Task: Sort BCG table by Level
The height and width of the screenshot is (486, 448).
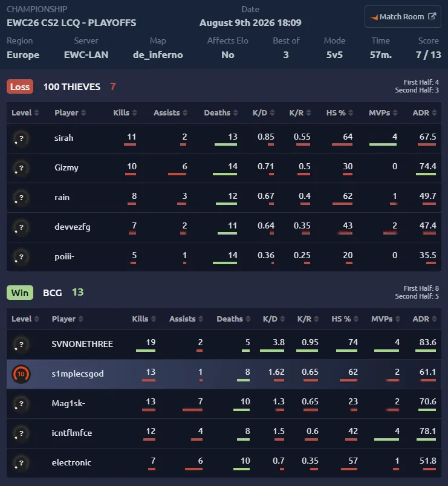Action: pos(25,319)
